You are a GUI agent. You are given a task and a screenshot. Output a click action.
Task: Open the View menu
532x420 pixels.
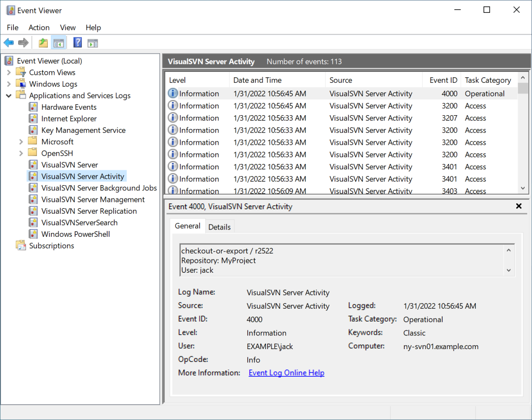68,28
